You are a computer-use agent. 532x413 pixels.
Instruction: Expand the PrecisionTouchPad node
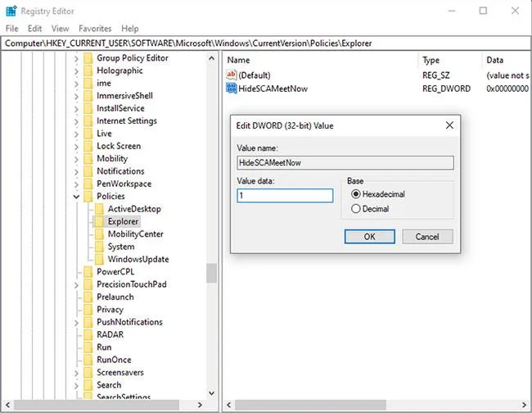pyautogui.click(x=76, y=284)
